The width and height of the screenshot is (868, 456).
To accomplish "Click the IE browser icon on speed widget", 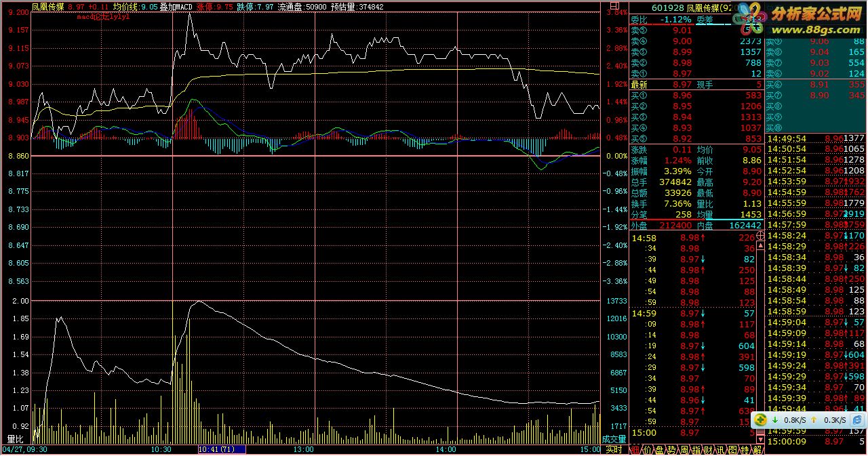I will [856, 420].
